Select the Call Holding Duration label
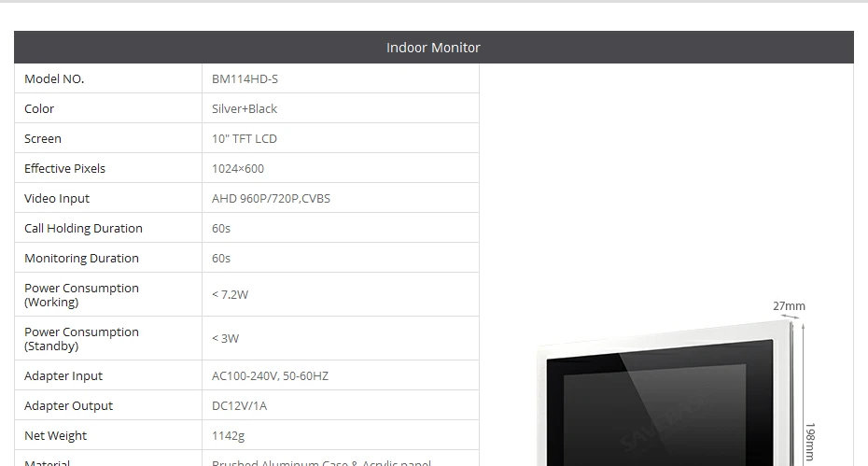The image size is (868, 466). [x=83, y=228]
